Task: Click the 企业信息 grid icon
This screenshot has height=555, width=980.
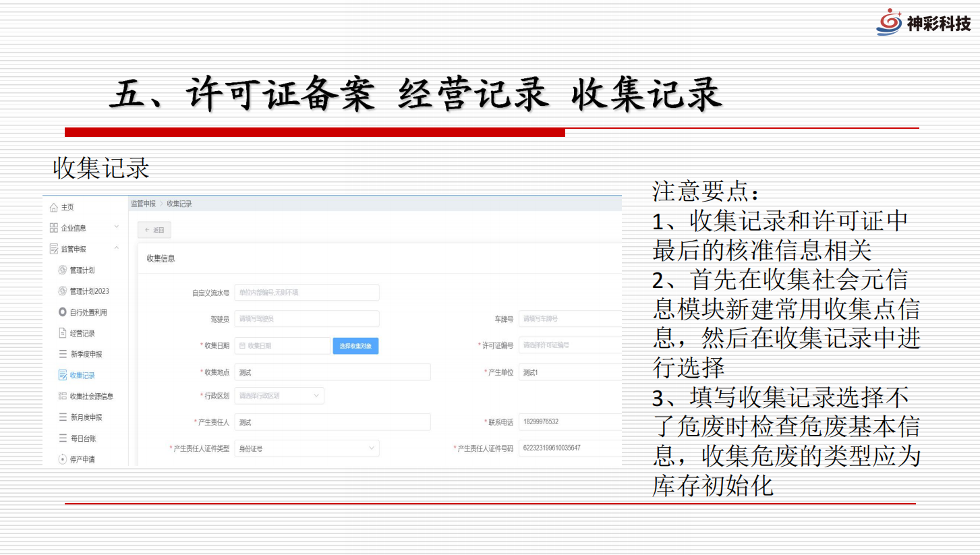Action: pyautogui.click(x=54, y=228)
